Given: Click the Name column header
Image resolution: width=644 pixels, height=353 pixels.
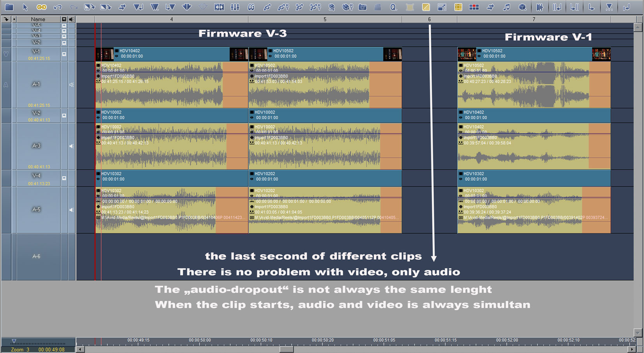Looking at the screenshot, I should 38,19.
